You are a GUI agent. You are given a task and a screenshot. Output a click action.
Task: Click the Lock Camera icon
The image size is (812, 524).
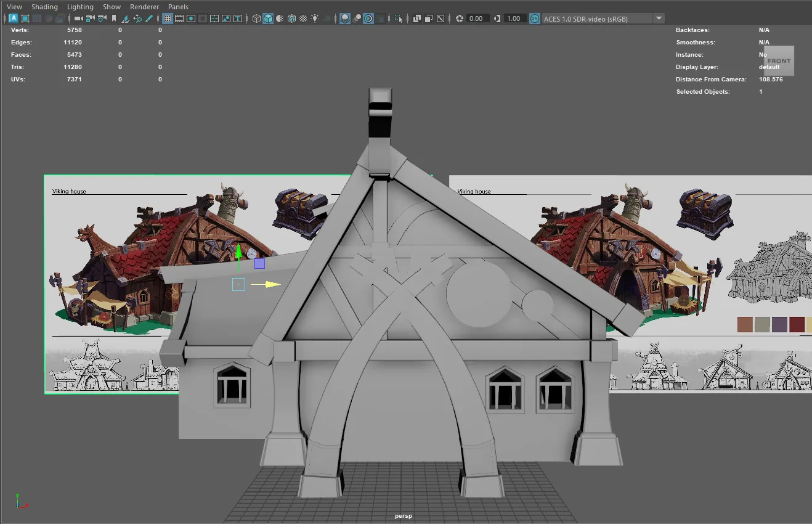(90, 18)
